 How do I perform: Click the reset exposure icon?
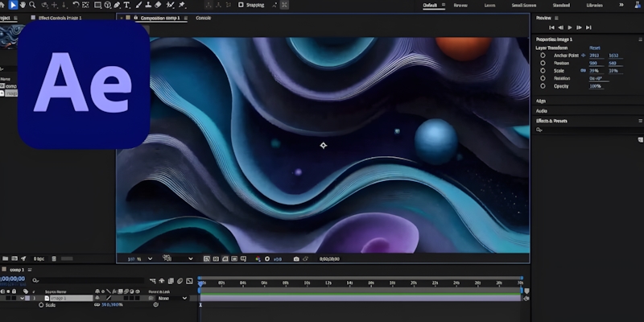[267, 258]
